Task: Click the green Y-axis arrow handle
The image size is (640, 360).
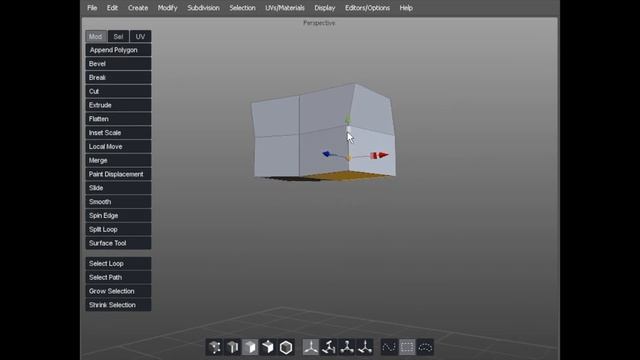Action: click(348, 120)
